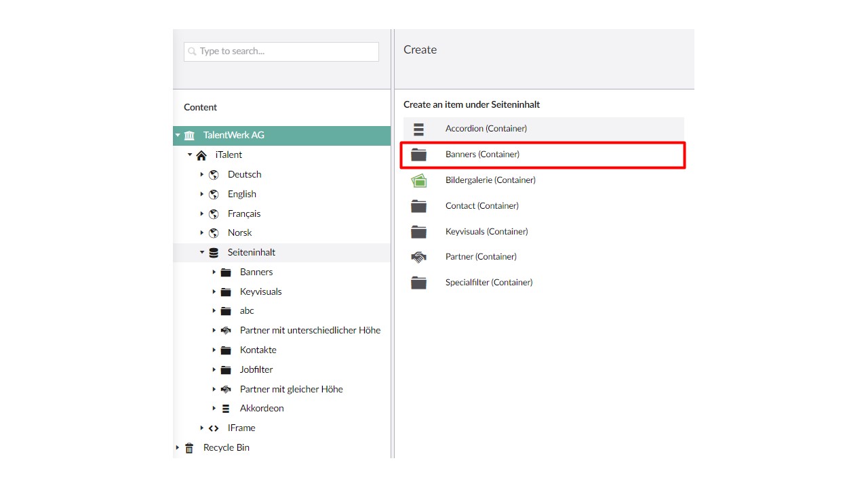Choose Keyvisuals (Container) label
868x488 pixels.
pos(486,232)
